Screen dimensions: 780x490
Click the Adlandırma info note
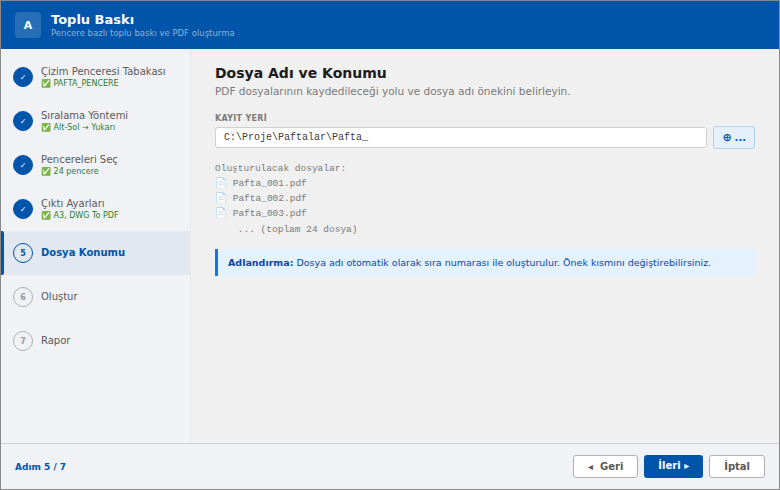coord(485,263)
